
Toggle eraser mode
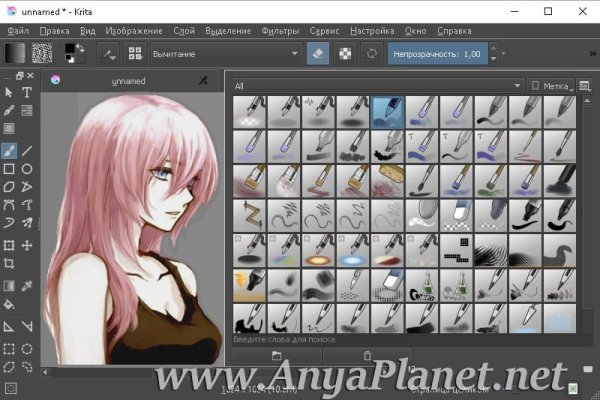(318, 54)
